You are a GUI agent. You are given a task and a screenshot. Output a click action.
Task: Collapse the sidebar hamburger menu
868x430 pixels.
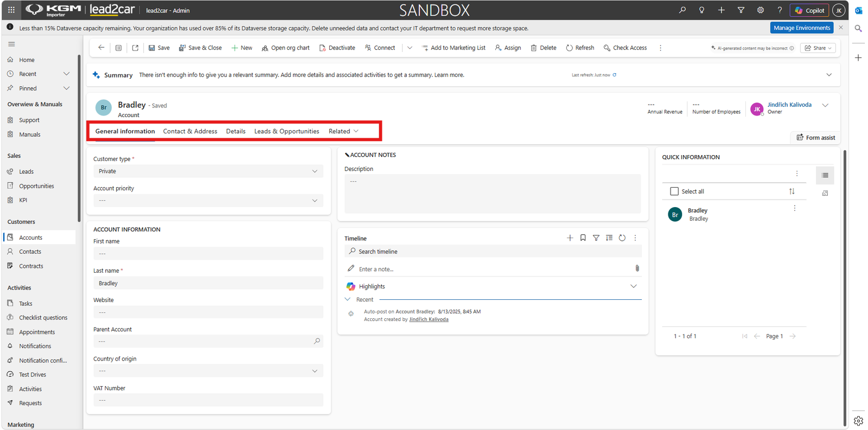pos(11,44)
